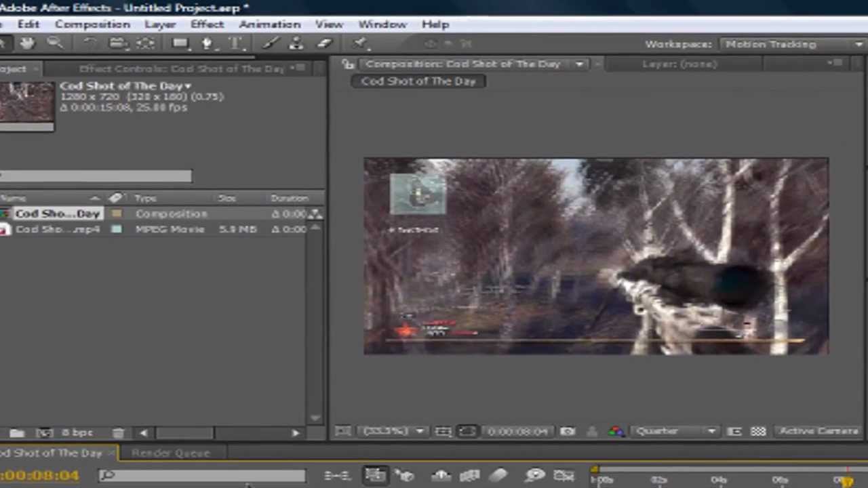Enable frame blending for timeline layers

[x=470, y=476]
